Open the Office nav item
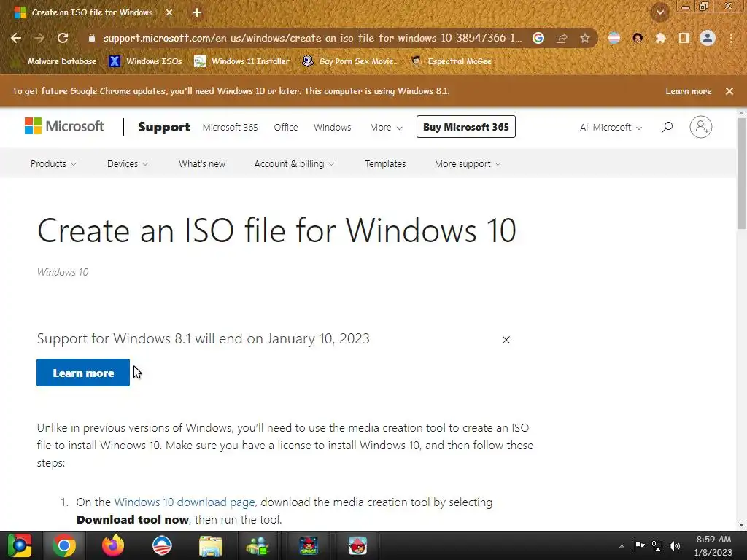Image resolution: width=747 pixels, height=560 pixels. 286,127
